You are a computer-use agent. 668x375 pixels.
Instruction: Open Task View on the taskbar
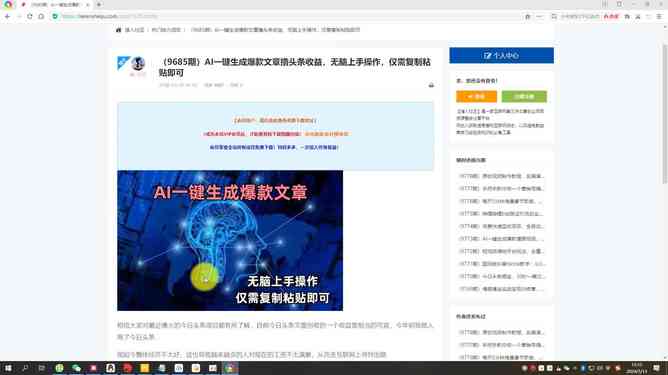click(x=41, y=368)
